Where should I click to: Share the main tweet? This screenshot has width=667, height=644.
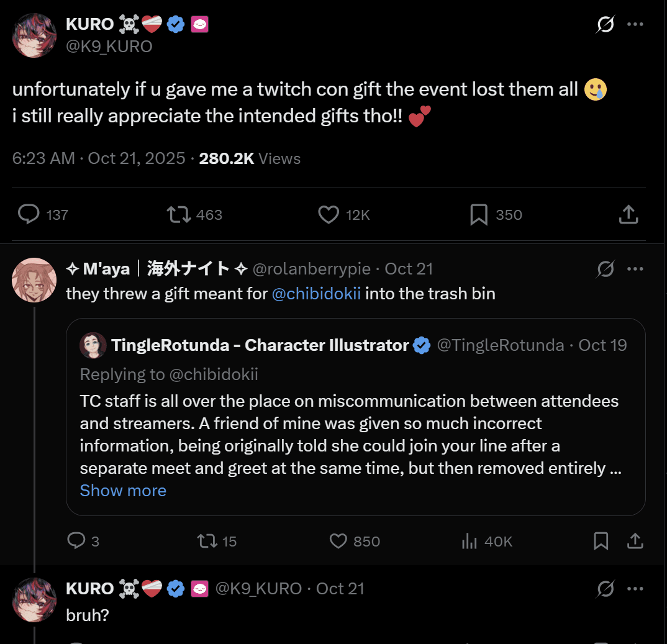pos(628,214)
